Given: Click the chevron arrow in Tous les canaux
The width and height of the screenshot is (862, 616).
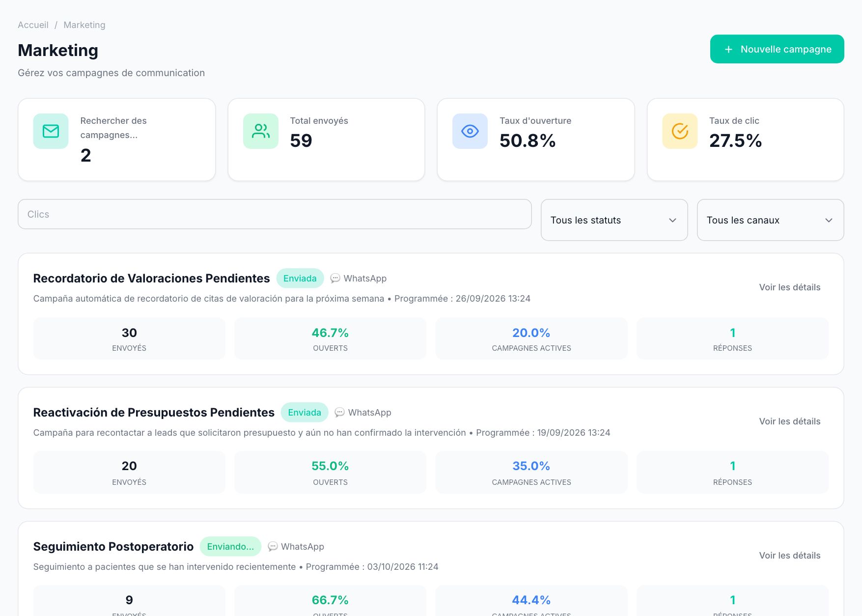Looking at the screenshot, I should point(829,220).
